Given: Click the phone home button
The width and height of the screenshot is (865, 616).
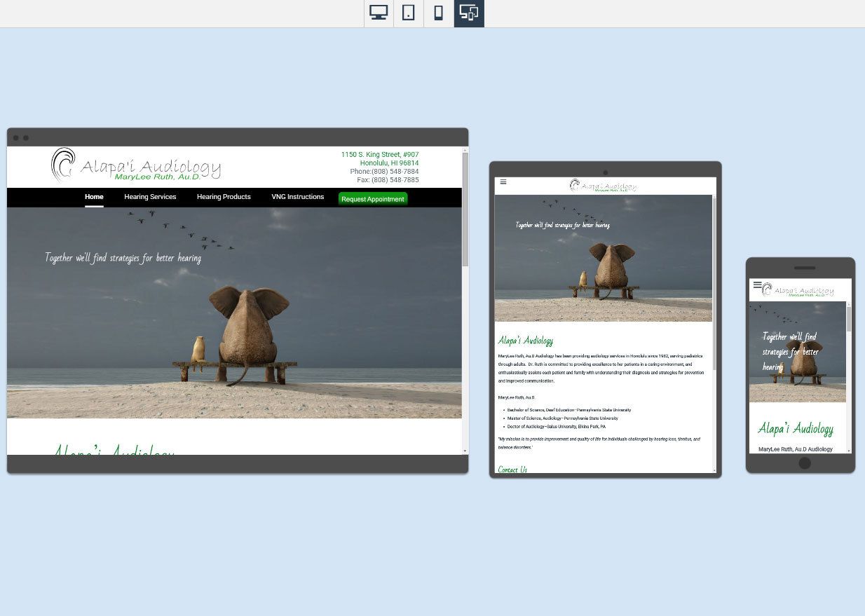Looking at the screenshot, I should 805,463.
